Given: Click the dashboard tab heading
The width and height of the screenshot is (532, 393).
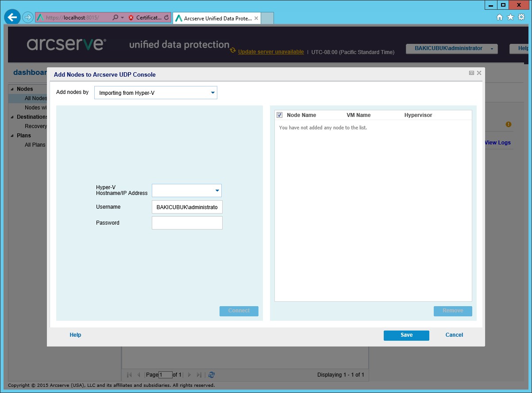Looking at the screenshot, I should click(x=30, y=72).
